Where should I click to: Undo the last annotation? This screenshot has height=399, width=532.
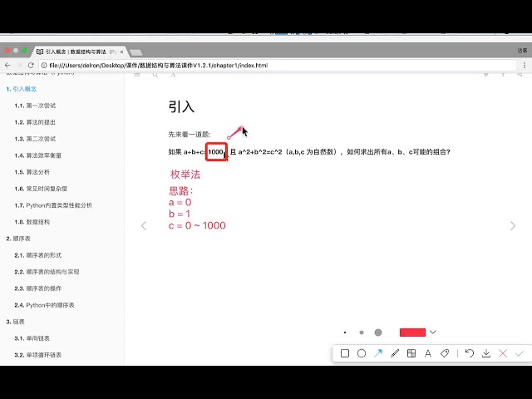point(470,353)
